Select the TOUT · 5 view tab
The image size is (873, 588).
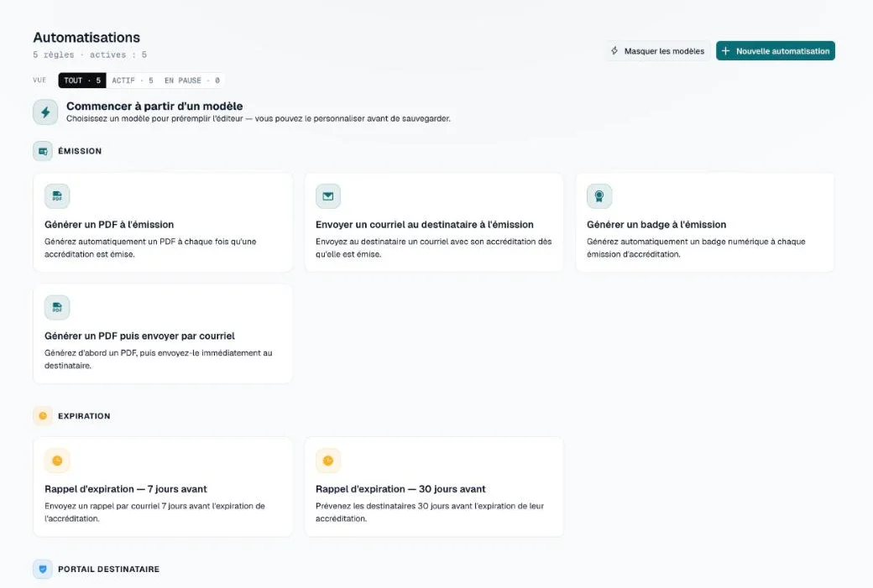pos(82,81)
